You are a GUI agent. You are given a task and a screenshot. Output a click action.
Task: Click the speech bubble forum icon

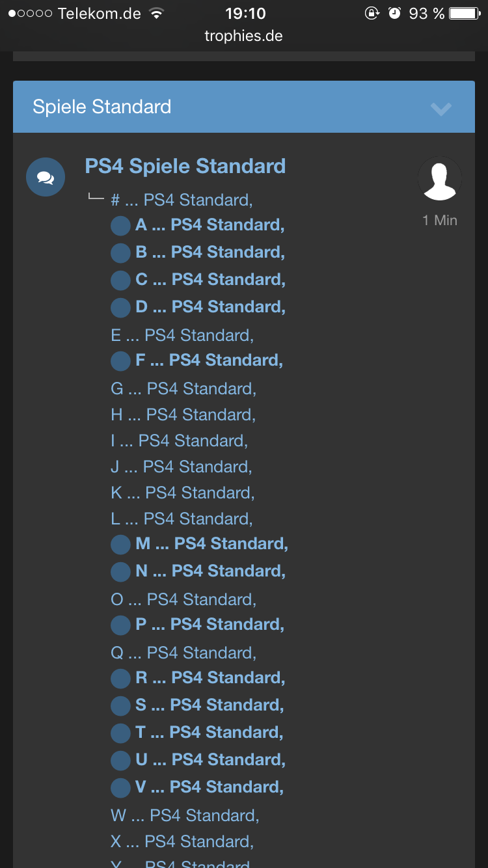click(46, 177)
